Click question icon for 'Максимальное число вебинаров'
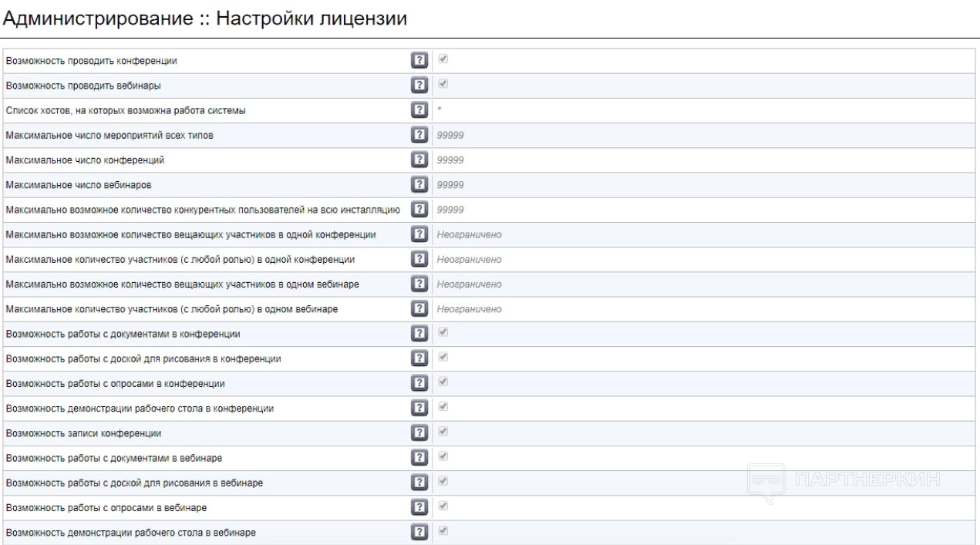Viewport: 980px width, 545px height. tap(419, 184)
